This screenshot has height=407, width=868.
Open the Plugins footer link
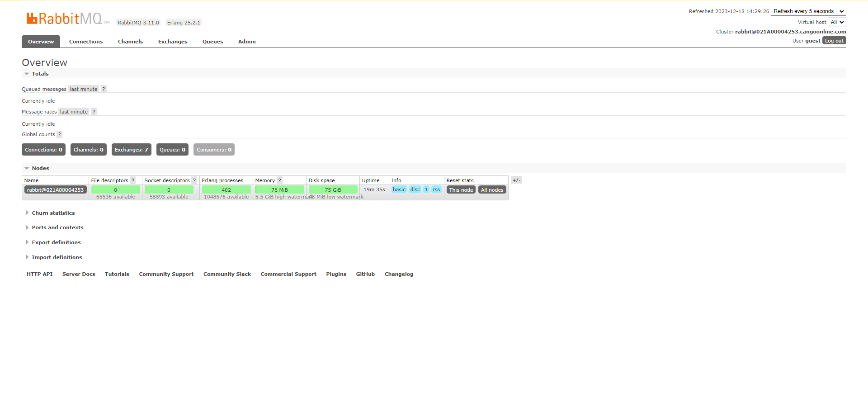click(x=336, y=274)
